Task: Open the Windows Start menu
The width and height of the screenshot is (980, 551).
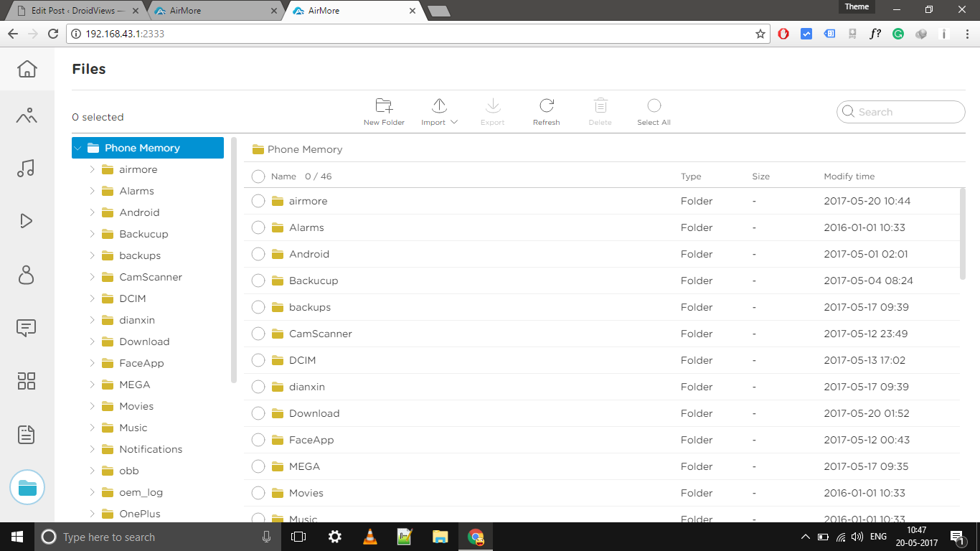Action: pos(17,537)
